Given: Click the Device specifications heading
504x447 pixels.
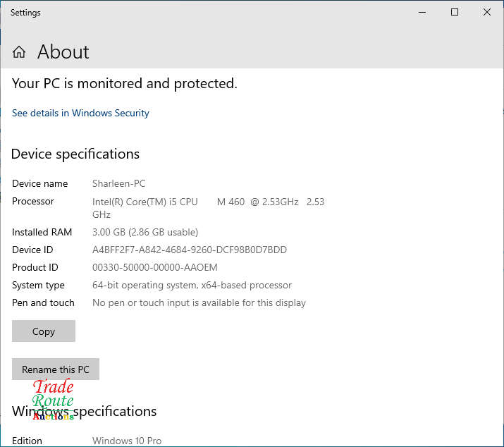Looking at the screenshot, I should tap(75, 154).
